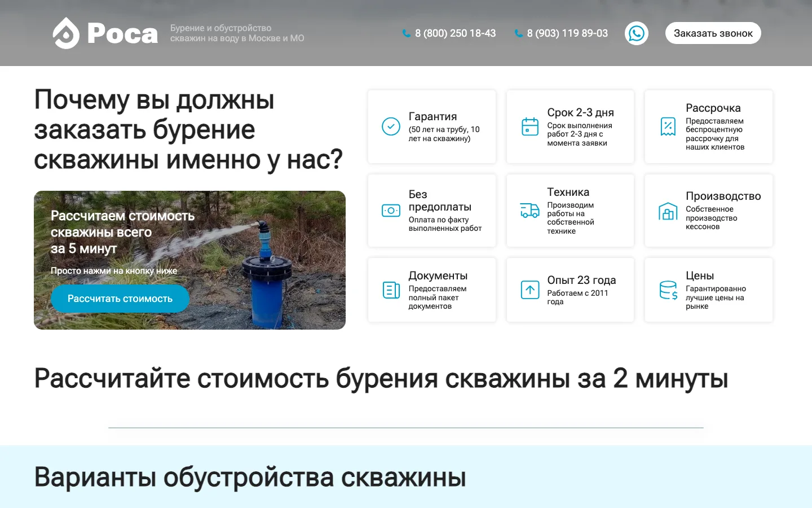Click the Рассрочка card title
The height and width of the screenshot is (508, 812).
click(x=713, y=108)
